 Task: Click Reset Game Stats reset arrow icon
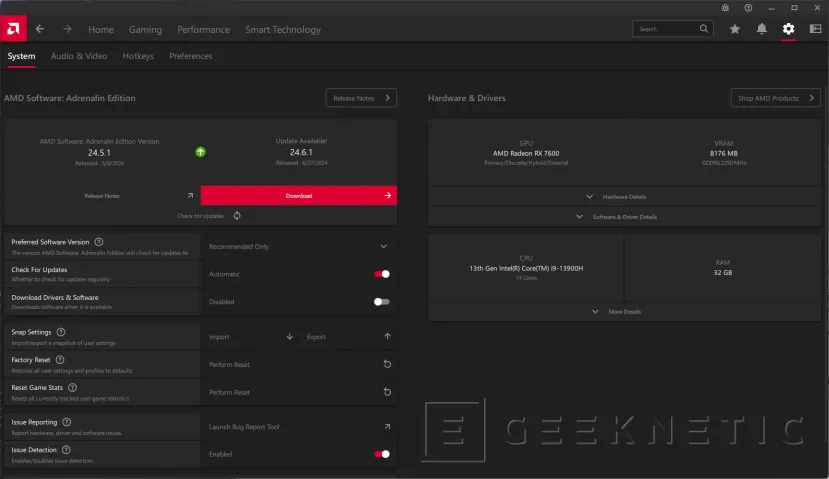pyautogui.click(x=388, y=392)
